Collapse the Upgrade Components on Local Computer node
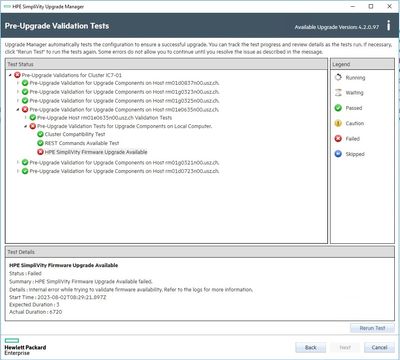 point(26,126)
